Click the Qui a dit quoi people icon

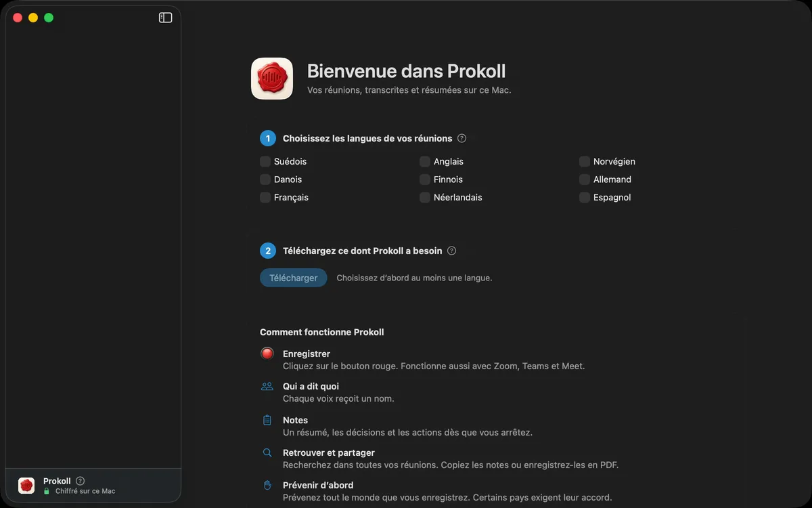point(267,386)
